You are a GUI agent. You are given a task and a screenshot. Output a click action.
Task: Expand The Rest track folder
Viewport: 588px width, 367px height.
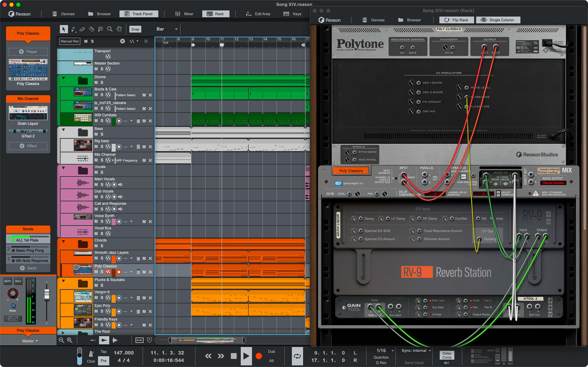click(63, 333)
